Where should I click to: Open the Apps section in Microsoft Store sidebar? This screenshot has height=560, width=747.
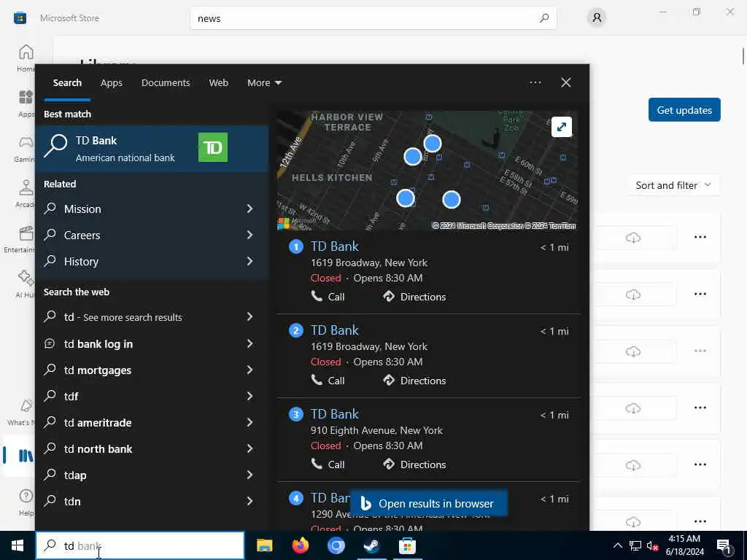pyautogui.click(x=26, y=104)
